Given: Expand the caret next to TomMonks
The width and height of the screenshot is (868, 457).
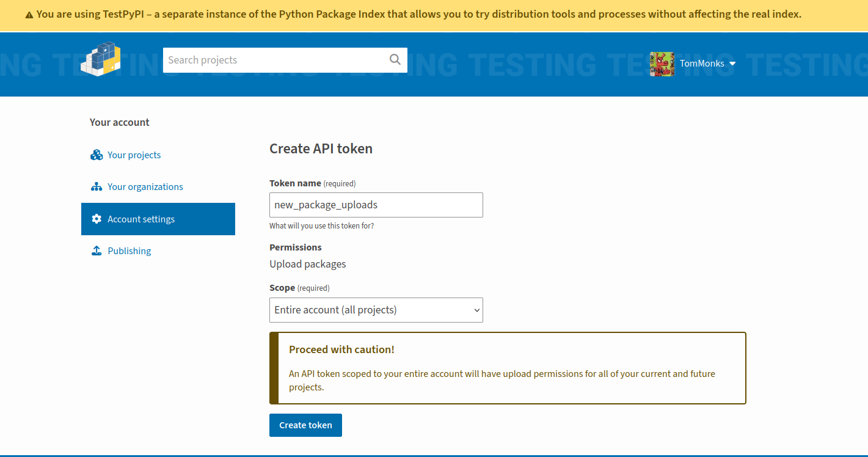Looking at the screenshot, I should coord(732,64).
